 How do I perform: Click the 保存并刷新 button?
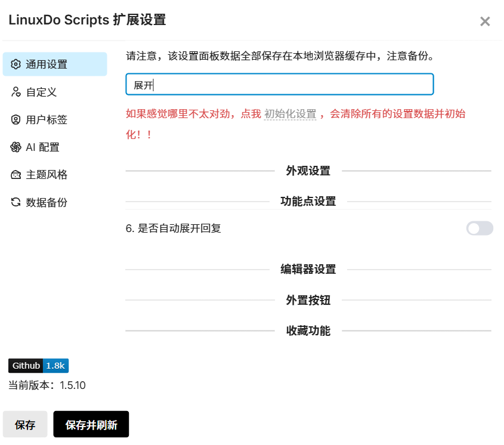(x=91, y=425)
